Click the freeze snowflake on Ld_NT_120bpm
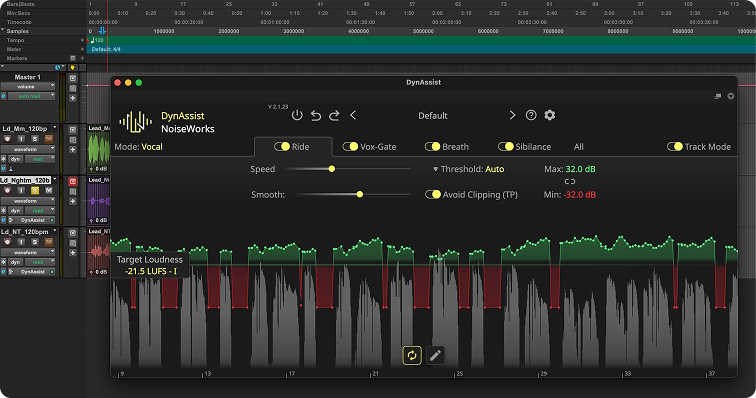This screenshot has width=756, height=398. pos(3,262)
